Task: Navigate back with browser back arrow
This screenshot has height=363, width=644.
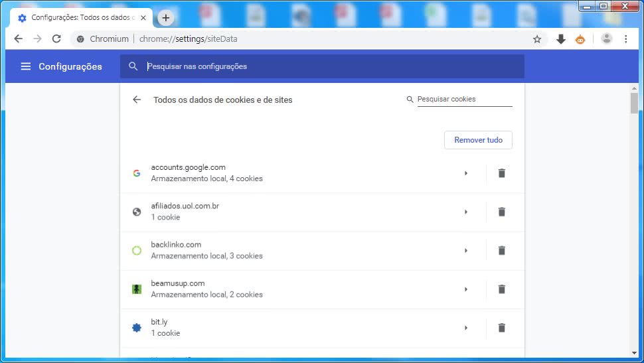Action: click(18, 38)
